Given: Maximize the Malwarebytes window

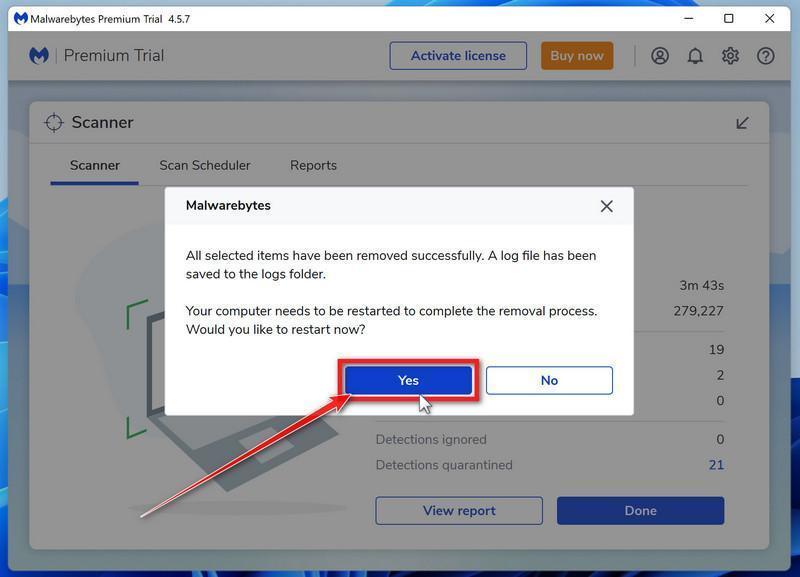Looking at the screenshot, I should pyautogui.click(x=729, y=19).
